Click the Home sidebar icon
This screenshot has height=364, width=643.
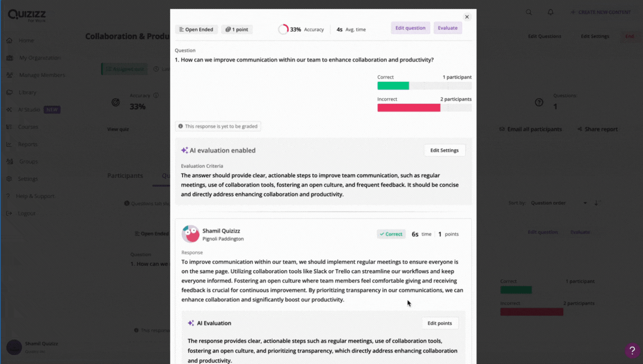(x=10, y=40)
